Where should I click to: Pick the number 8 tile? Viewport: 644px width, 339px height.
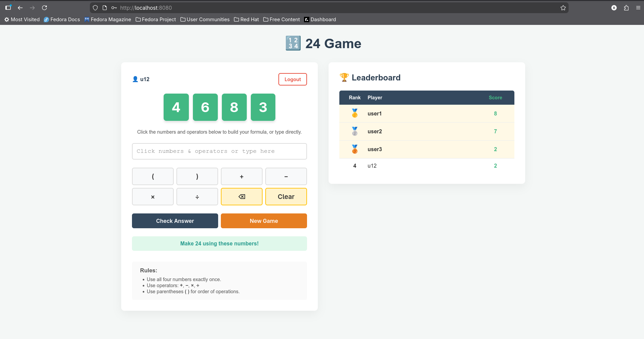(234, 107)
